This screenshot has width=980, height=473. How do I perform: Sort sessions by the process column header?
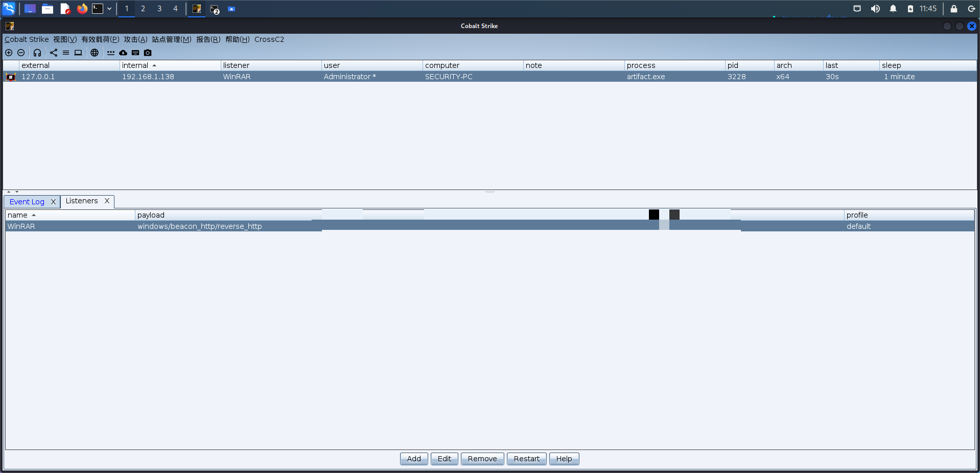(x=675, y=65)
